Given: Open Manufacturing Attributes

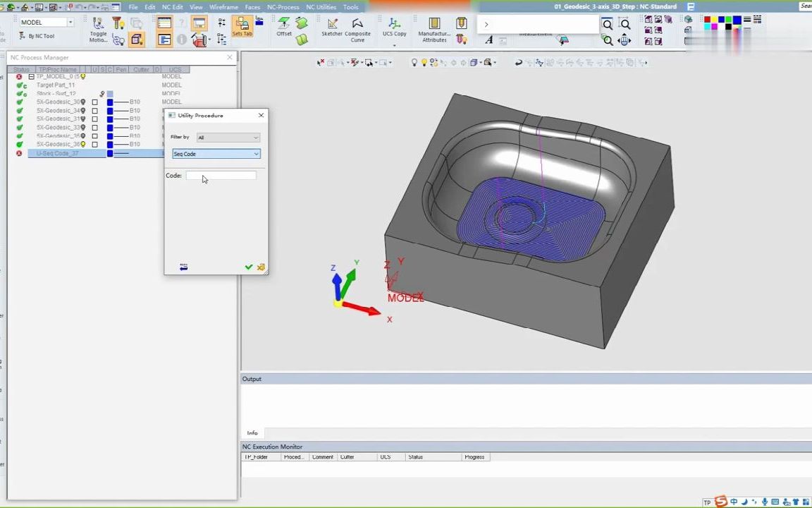Looking at the screenshot, I should [x=434, y=27].
